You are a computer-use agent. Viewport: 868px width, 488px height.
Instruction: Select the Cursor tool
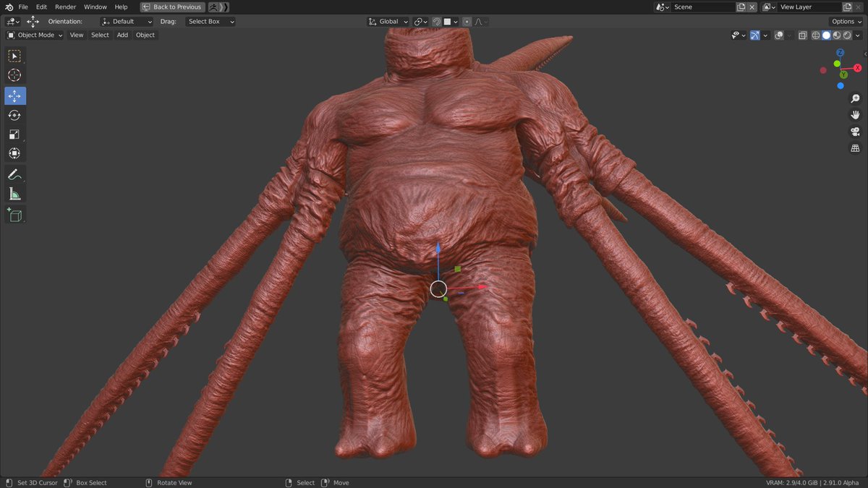[x=14, y=74]
